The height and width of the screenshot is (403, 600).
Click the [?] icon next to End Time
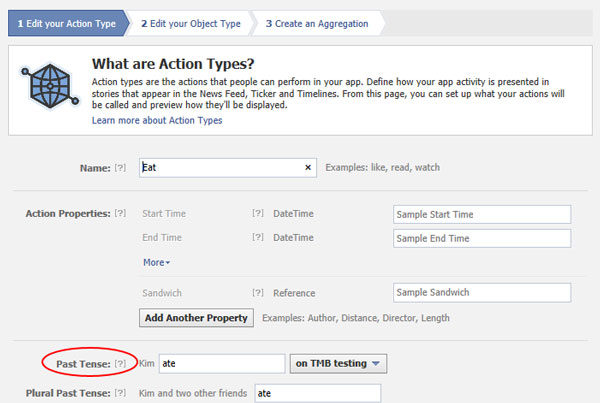258,238
